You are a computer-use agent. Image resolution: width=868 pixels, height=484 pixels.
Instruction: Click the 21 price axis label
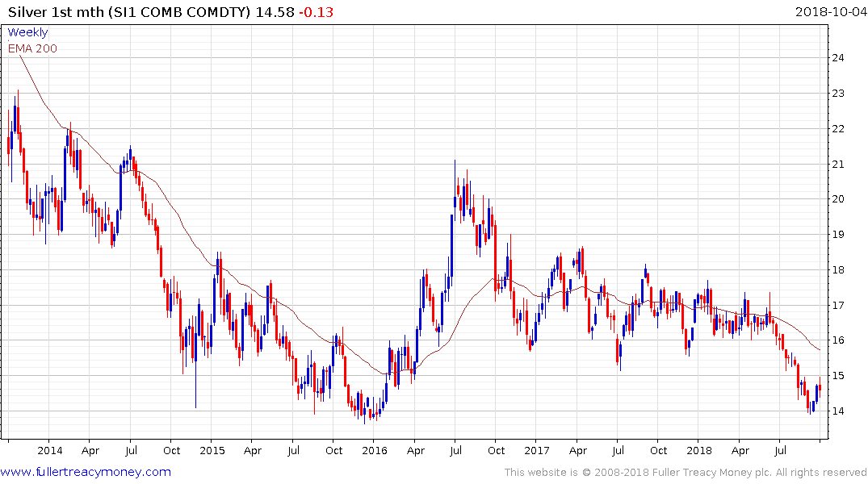tap(838, 164)
